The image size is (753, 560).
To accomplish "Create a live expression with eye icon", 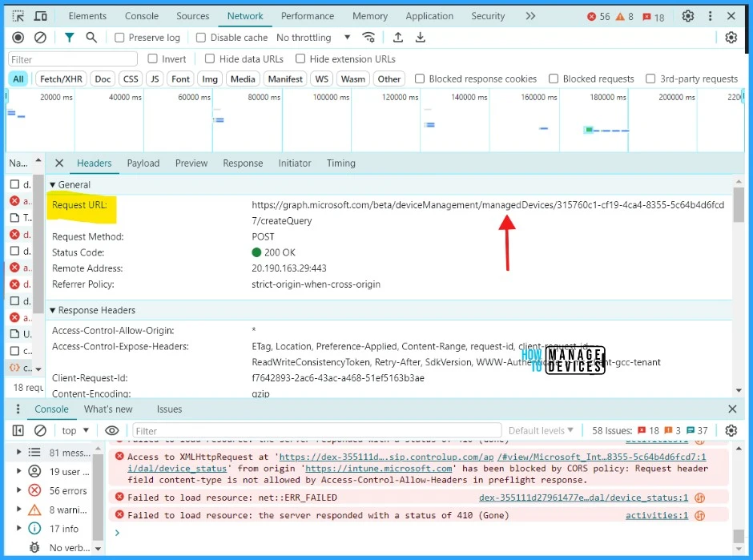I will tap(112, 430).
